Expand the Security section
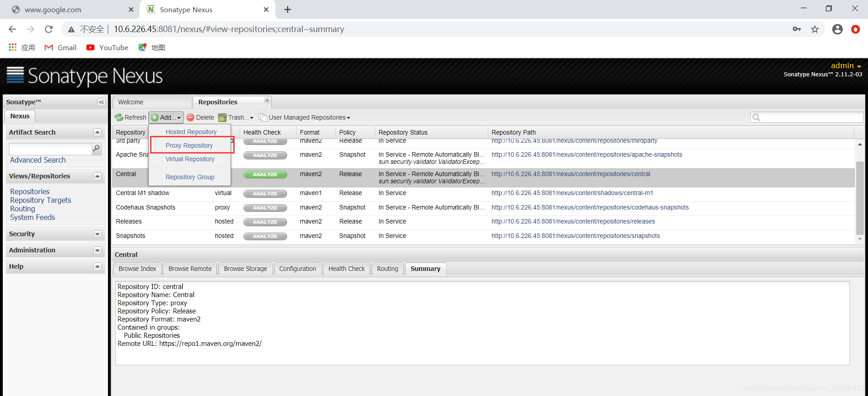Image resolution: width=868 pixels, height=396 pixels. point(97,234)
